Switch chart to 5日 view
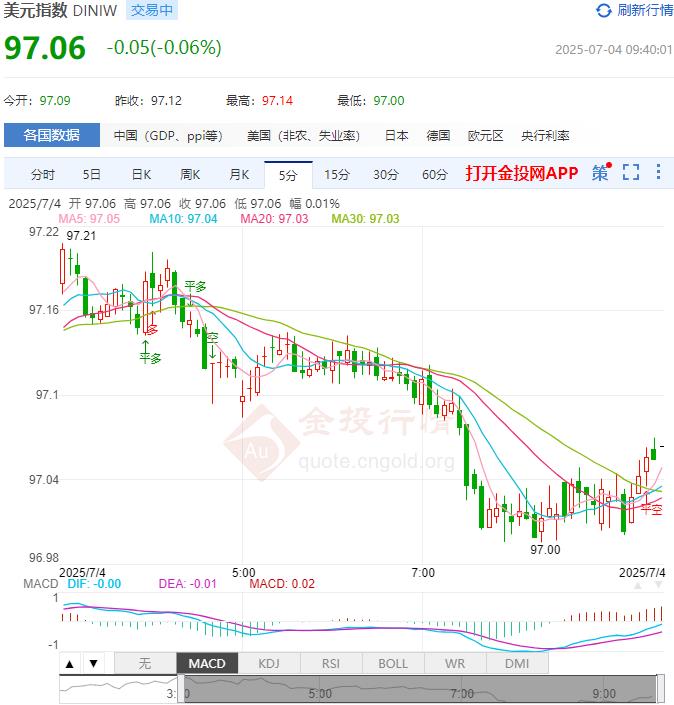 pos(91,174)
